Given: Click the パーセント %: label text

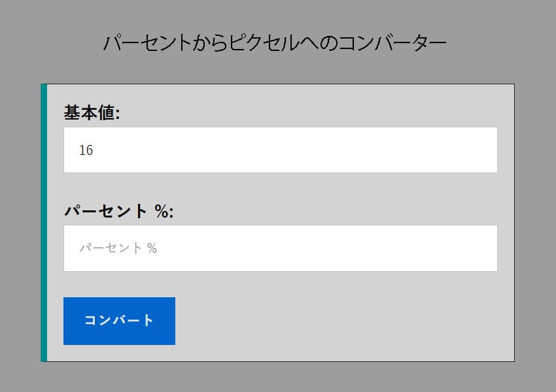Looking at the screenshot, I should (118, 211).
